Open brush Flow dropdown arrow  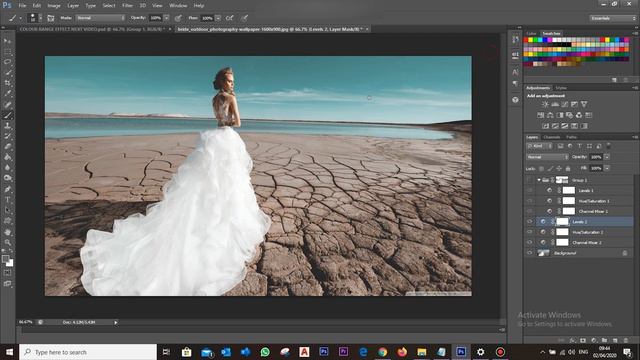click(x=218, y=18)
